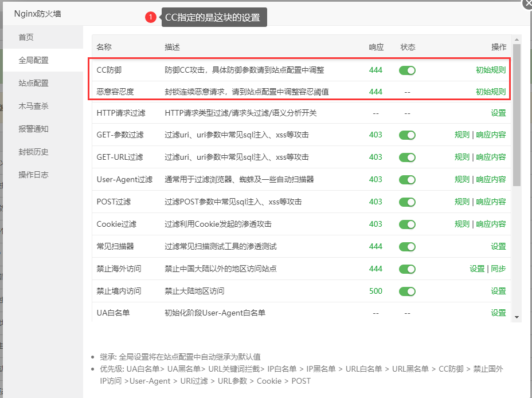
Task: Click 同步 link for 禁止海外访问
Action: [498, 269]
